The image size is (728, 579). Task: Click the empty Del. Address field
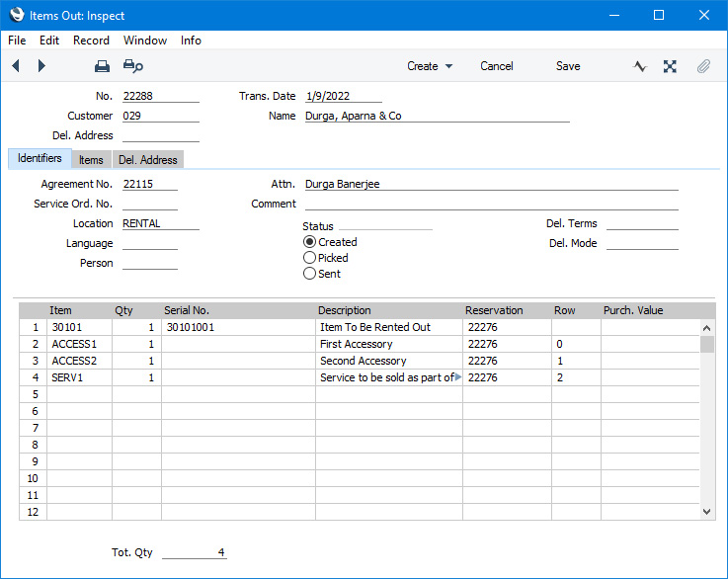[161, 135]
